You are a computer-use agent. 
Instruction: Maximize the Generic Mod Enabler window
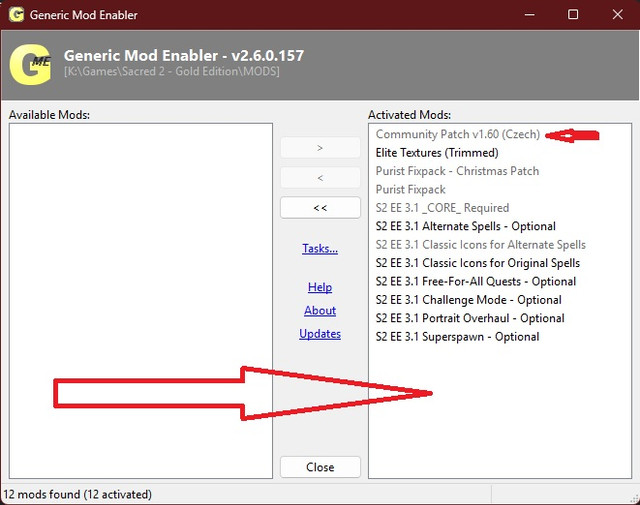[573, 15]
